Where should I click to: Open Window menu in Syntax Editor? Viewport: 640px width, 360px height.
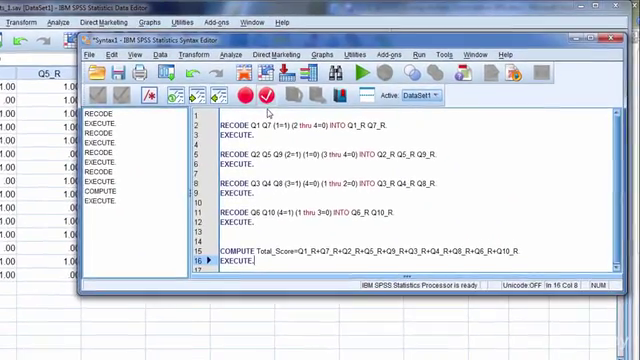[x=475, y=55]
